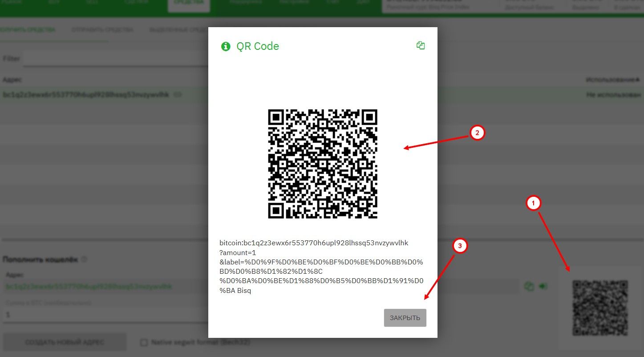Open the ВЫДЕЛЕННЫЕ СРЕДСТВА tab

178,30
